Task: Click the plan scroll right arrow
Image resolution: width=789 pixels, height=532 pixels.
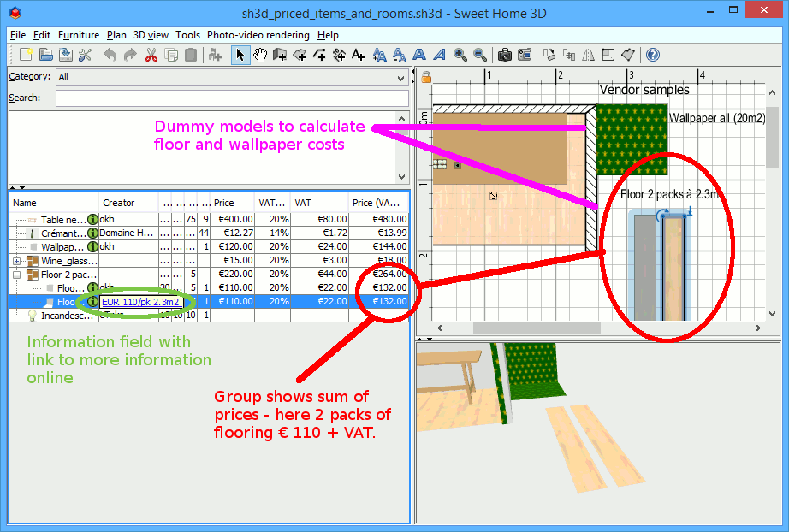Action: (x=758, y=328)
